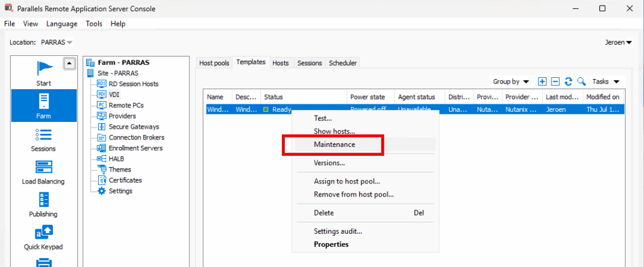This screenshot has height=267, width=644.
Task: Click the 'Ready' status cell
Action: tap(282, 109)
